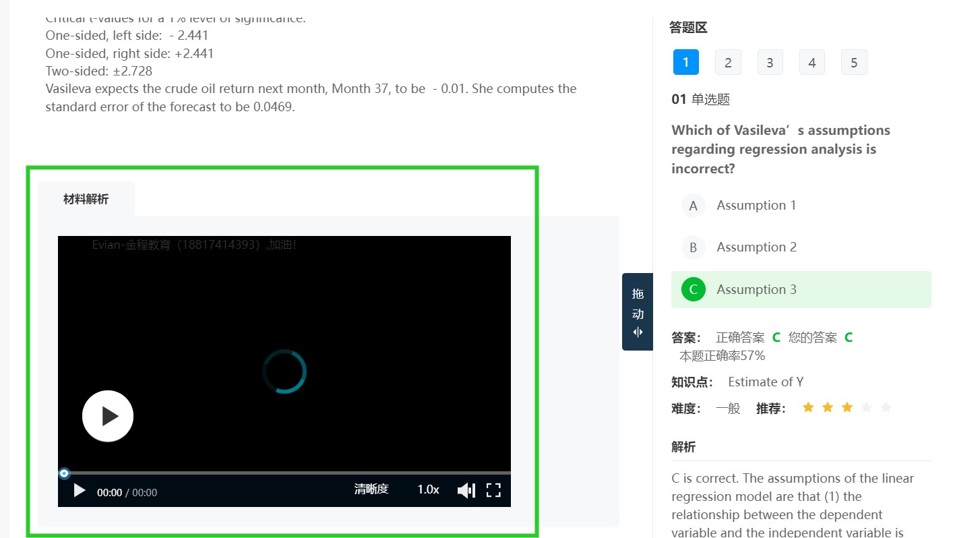Enter fullscreen with the fullscreen icon
Screen dimensions: 980x538
[493, 491]
